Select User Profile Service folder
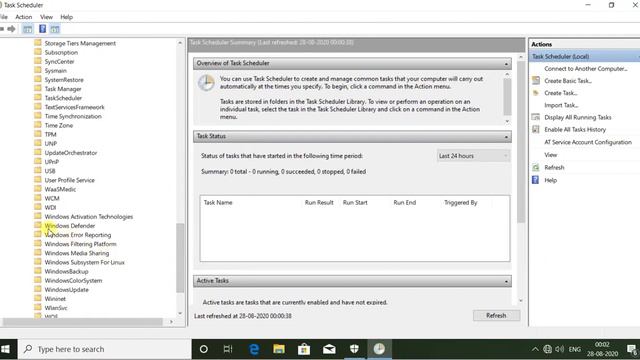640x360 pixels. coord(69,180)
